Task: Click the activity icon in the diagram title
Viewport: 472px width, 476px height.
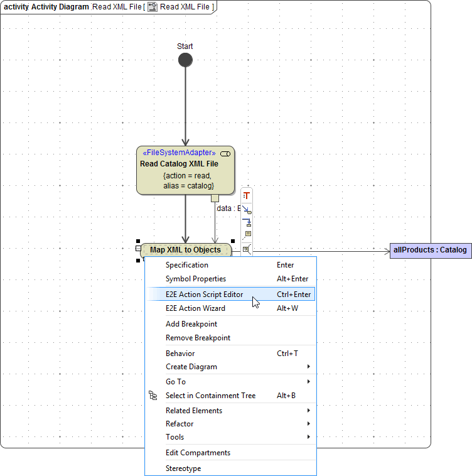Action: [x=152, y=7]
